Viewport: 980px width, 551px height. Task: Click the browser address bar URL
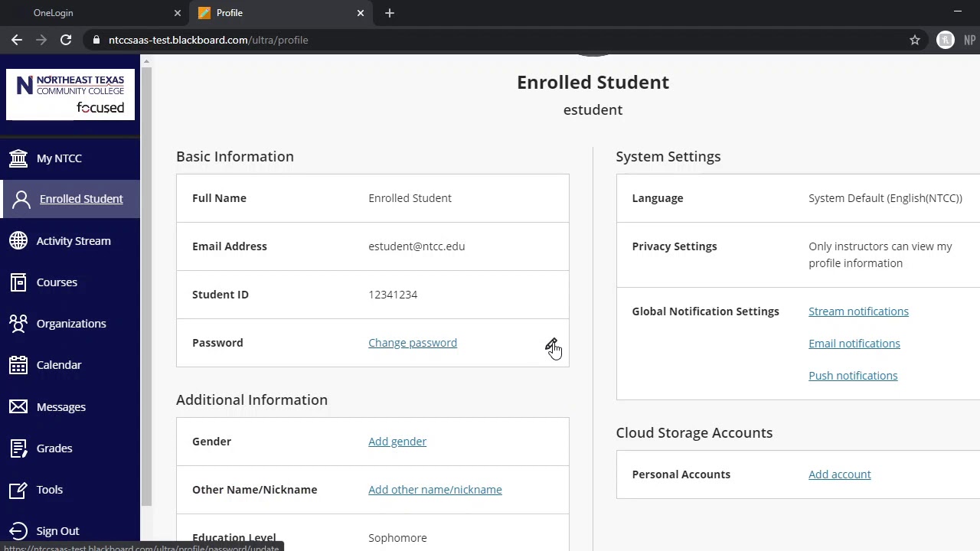[x=208, y=40]
